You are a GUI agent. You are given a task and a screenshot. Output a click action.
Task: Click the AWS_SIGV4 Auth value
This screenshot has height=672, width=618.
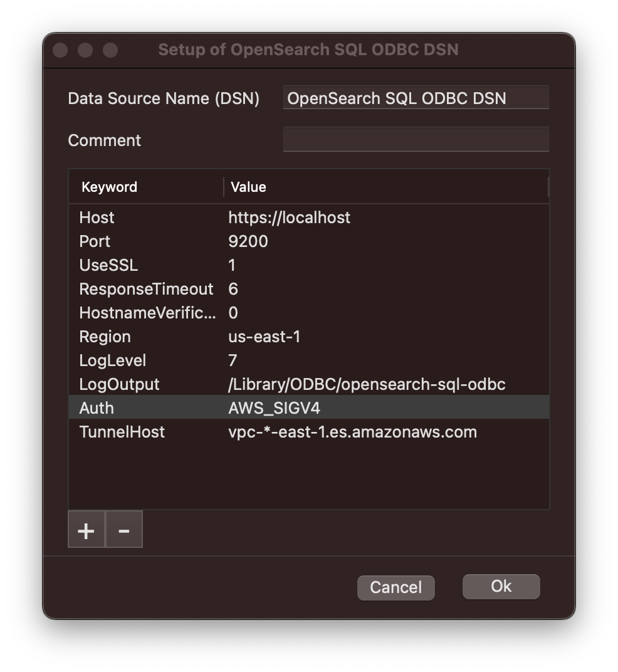(275, 408)
